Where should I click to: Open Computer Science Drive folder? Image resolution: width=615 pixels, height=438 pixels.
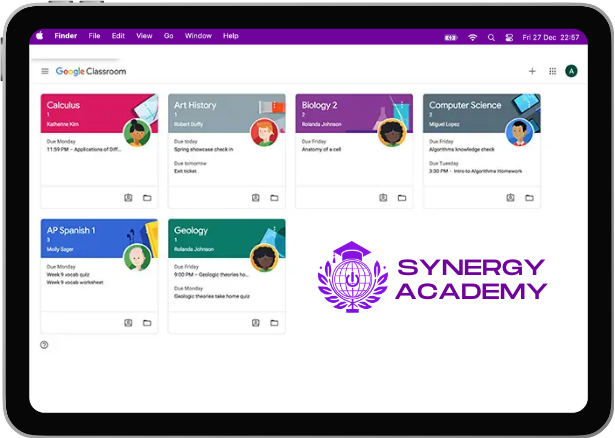529,198
